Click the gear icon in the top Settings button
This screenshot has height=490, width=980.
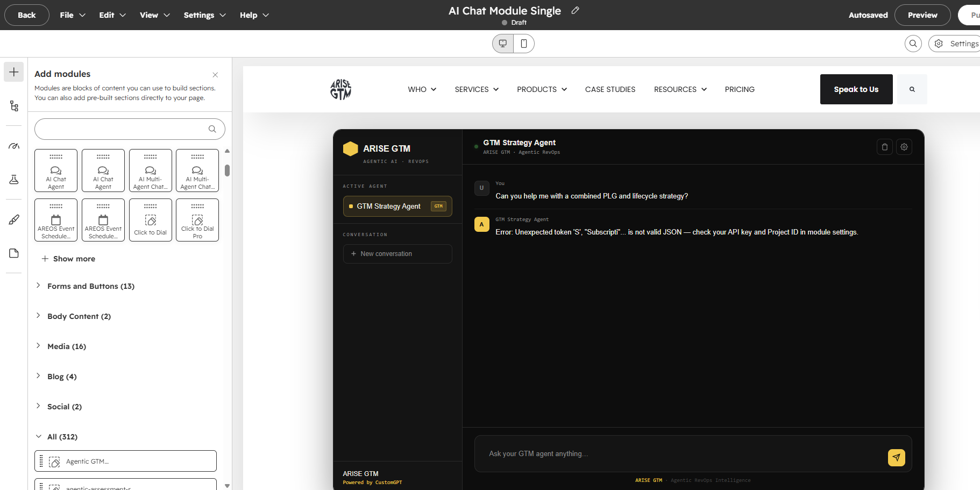939,44
